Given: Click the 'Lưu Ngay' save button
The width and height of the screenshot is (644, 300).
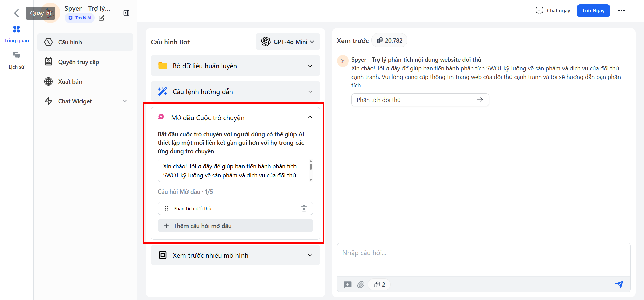Looking at the screenshot, I should (x=593, y=11).
